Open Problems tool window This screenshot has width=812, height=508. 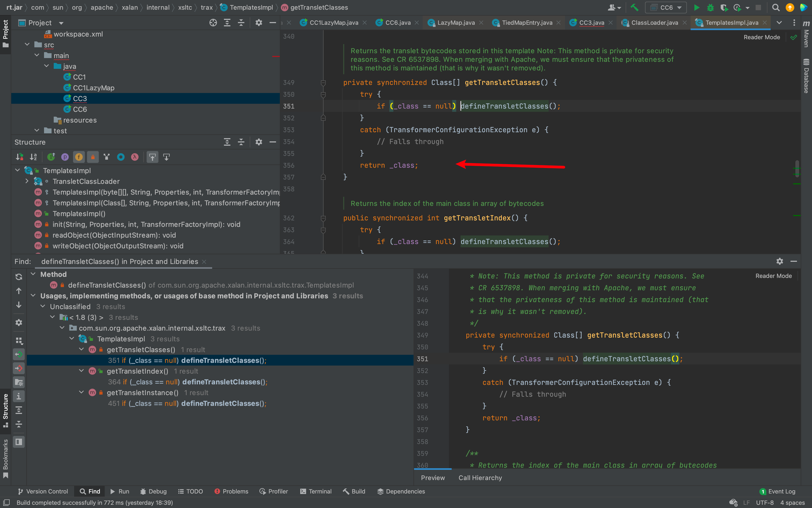(231, 491)
